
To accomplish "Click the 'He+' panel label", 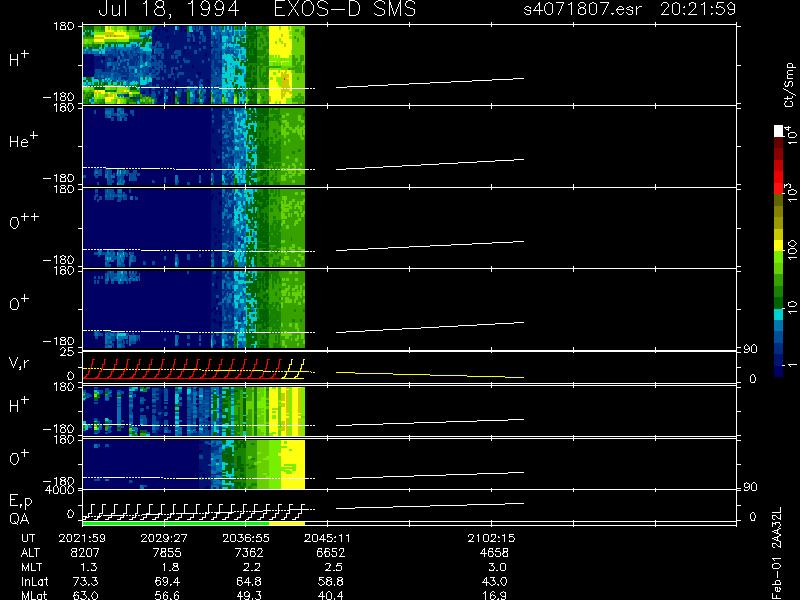I will (23, 140).
